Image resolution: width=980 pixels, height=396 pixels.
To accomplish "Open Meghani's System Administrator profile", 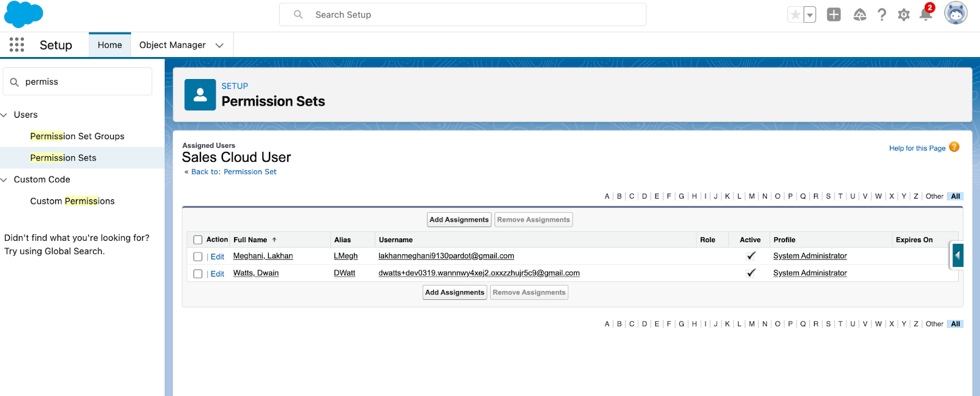I will [x=810, y=256].
